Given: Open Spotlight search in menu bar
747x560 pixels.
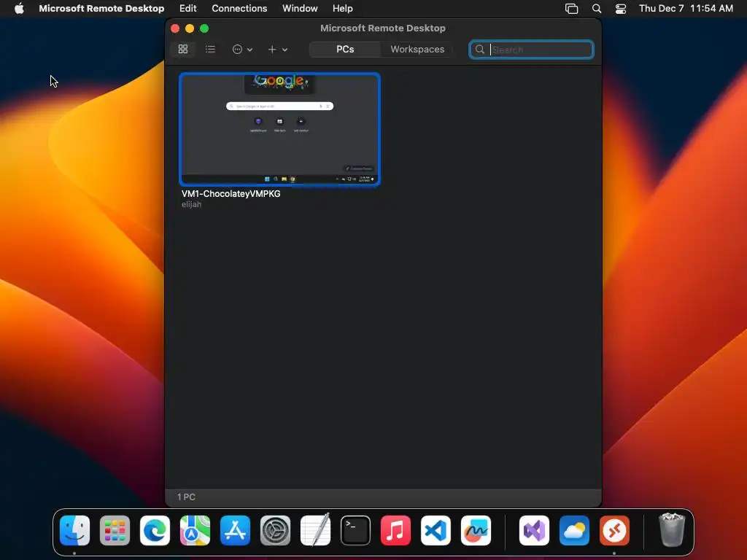Looking at the screenshot, I should click(x=597, y=8).
